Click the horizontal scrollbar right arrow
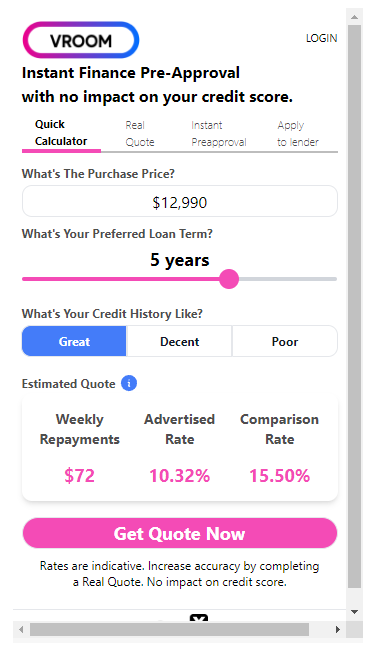The height and width of the screenshot is (647, 377). 338,629
